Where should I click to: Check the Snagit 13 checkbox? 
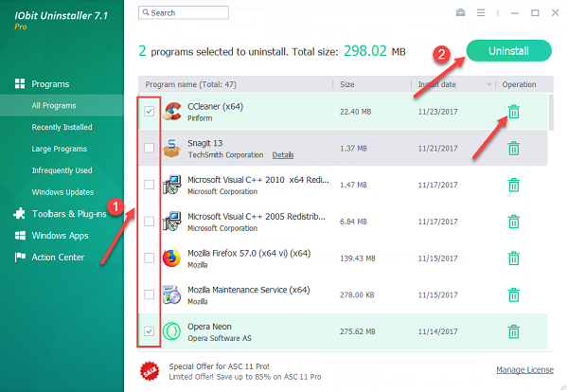click(150, 148)
